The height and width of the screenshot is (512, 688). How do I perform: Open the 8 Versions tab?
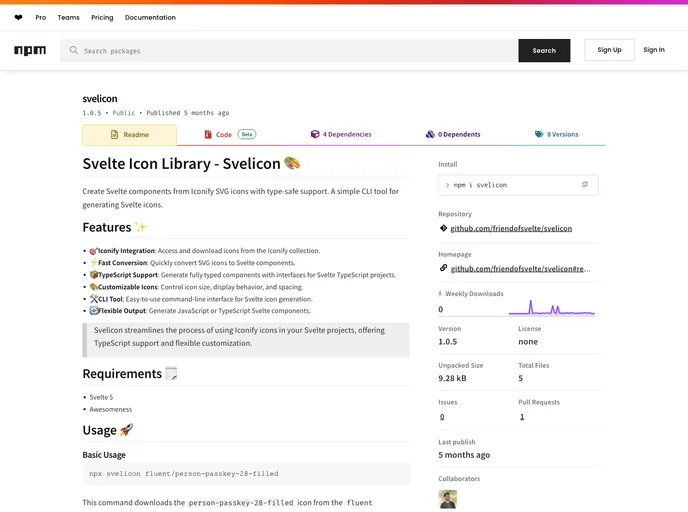[x=556, y=134]
